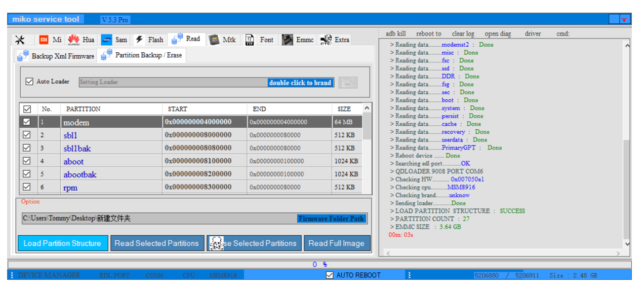Toggle the select-all partitions header checkbox
The image size is (644, 289).
pos(27,109)
